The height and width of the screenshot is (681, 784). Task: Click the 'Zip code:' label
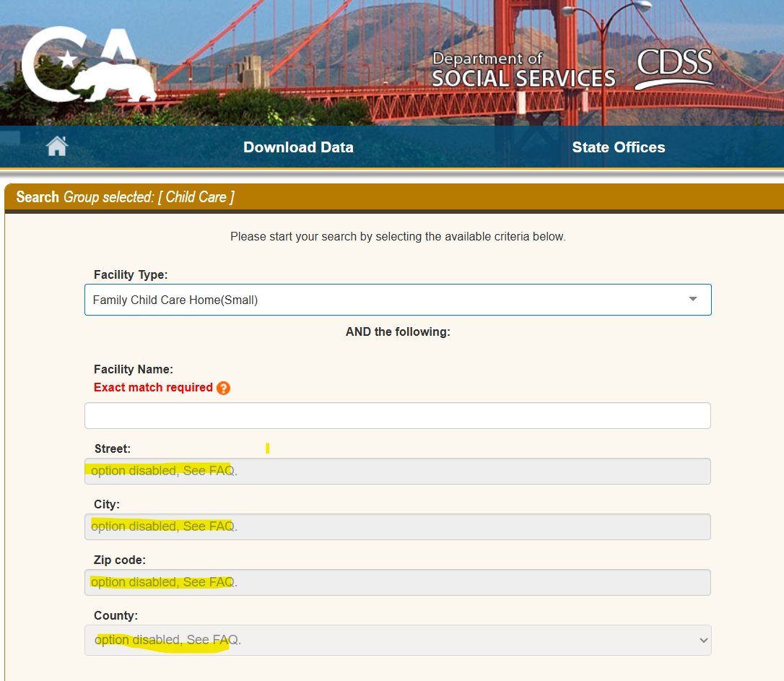click(x=120, y=560)
